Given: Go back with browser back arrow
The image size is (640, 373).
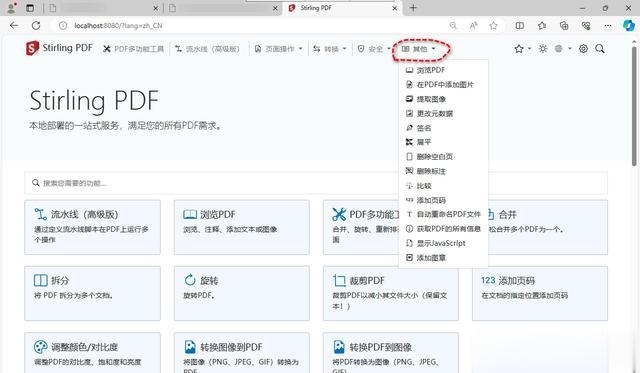Looking at the screenshot, I should pyautogui.click(x=14, y=26).
